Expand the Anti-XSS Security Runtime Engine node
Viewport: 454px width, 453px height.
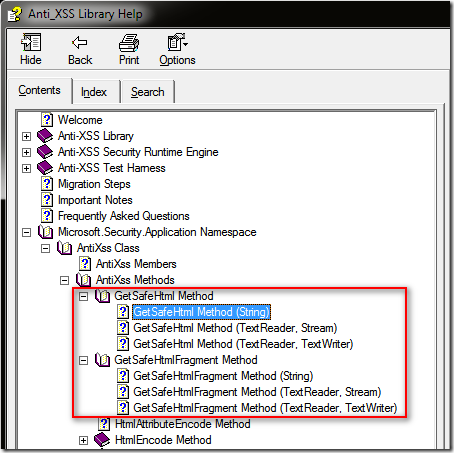click(26, 152)
